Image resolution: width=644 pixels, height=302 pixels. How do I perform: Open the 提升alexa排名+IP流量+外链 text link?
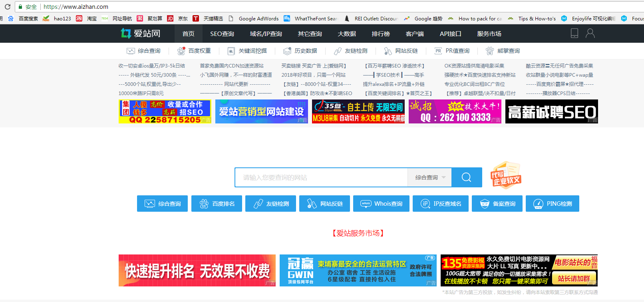click(394, 84)
